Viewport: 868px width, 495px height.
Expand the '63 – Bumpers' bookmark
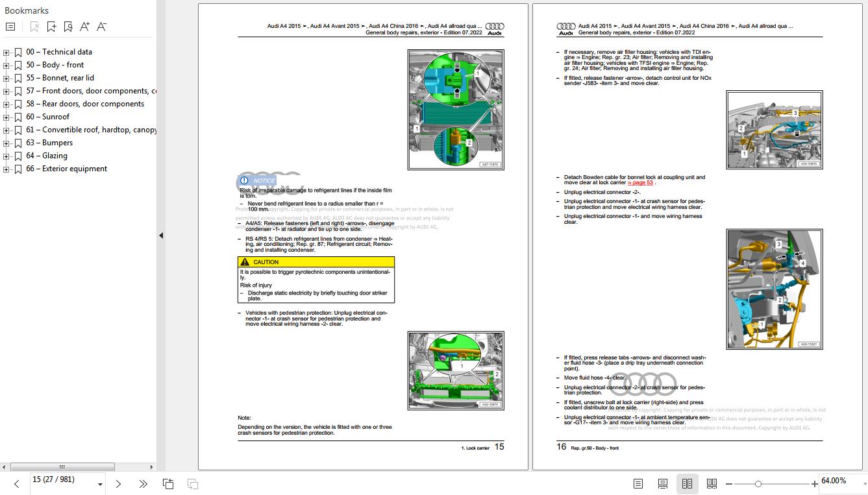click(x=6, y=143)
